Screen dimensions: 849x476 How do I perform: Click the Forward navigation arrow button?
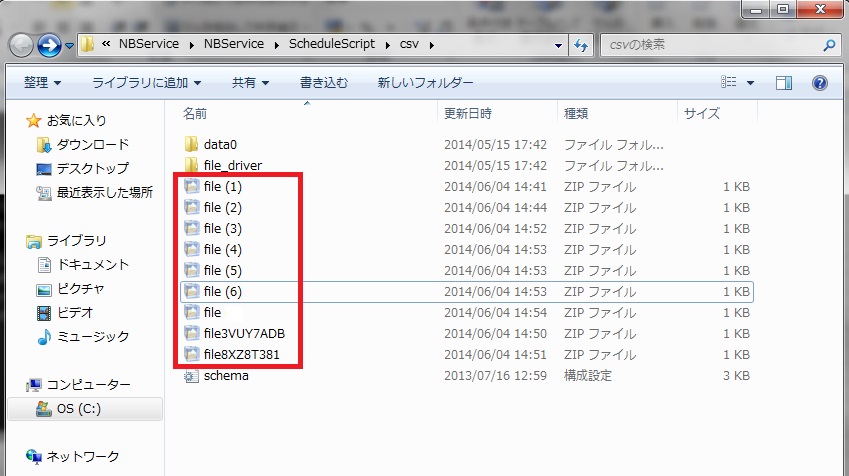point(49,45)
